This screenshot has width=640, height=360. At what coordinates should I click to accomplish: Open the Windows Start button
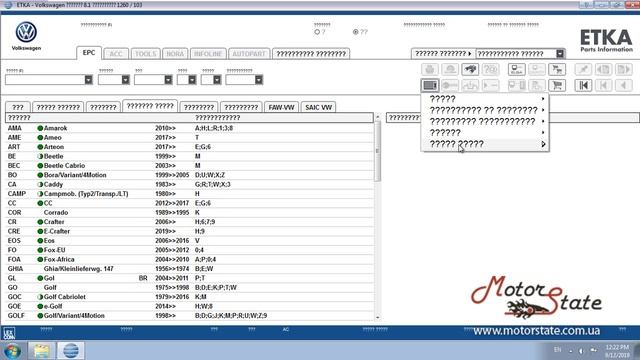pos(12,351)
